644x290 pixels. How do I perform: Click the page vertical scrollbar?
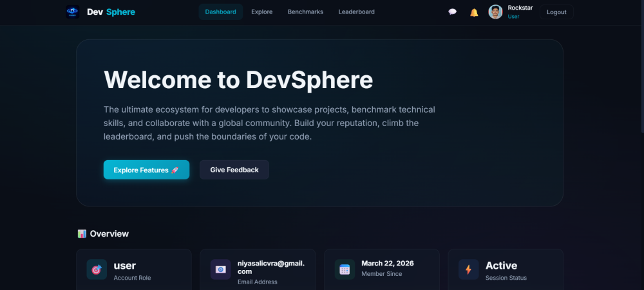pos(642,66)
